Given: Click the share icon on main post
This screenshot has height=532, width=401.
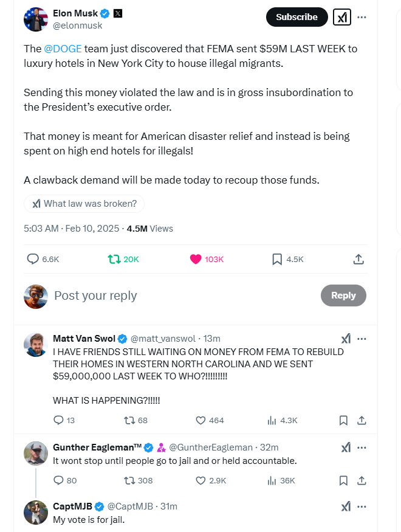Looking at the screenshot, I should pos(358,259).
